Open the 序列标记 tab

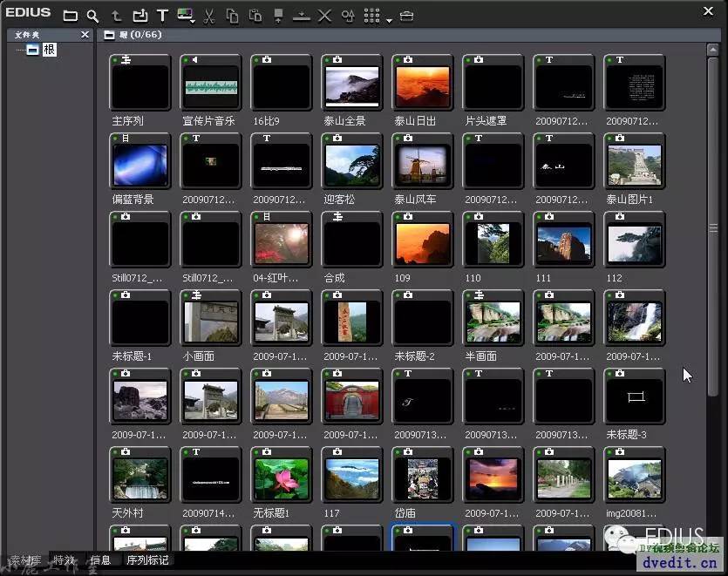[x=147, y=560]
